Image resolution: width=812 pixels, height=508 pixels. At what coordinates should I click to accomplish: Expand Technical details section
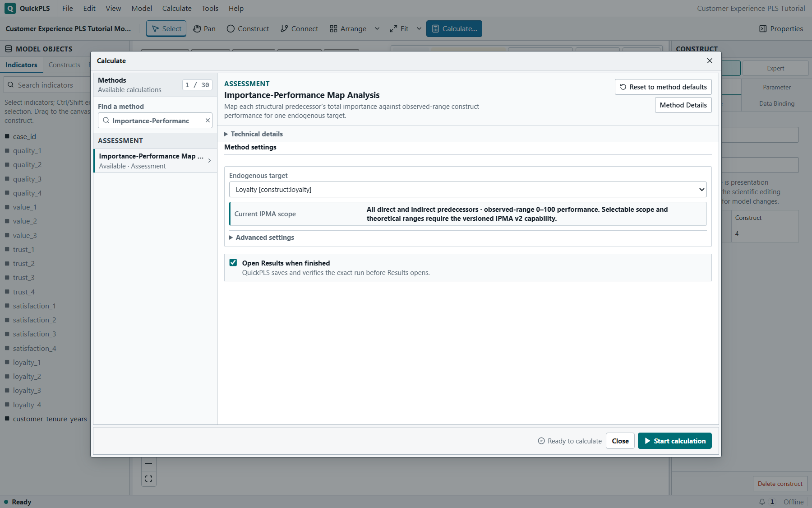254,134
